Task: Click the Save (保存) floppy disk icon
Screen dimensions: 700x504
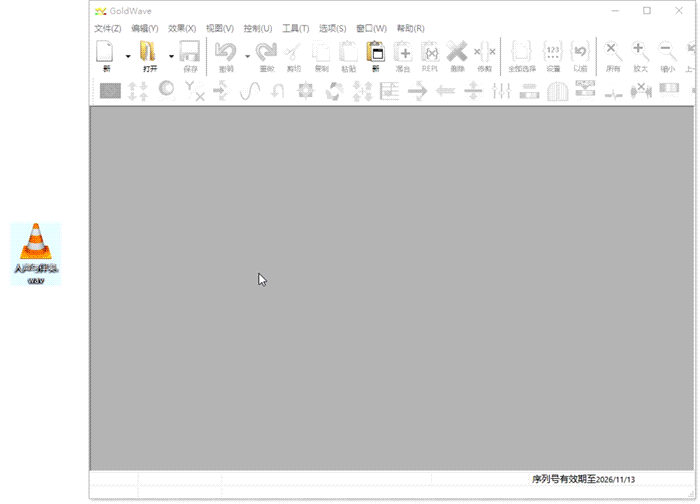Action: (x=190, y=52)
